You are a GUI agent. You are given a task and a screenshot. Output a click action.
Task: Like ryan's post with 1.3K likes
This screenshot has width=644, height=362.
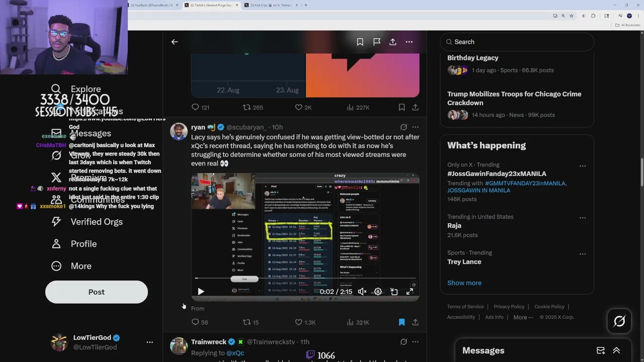305,322
